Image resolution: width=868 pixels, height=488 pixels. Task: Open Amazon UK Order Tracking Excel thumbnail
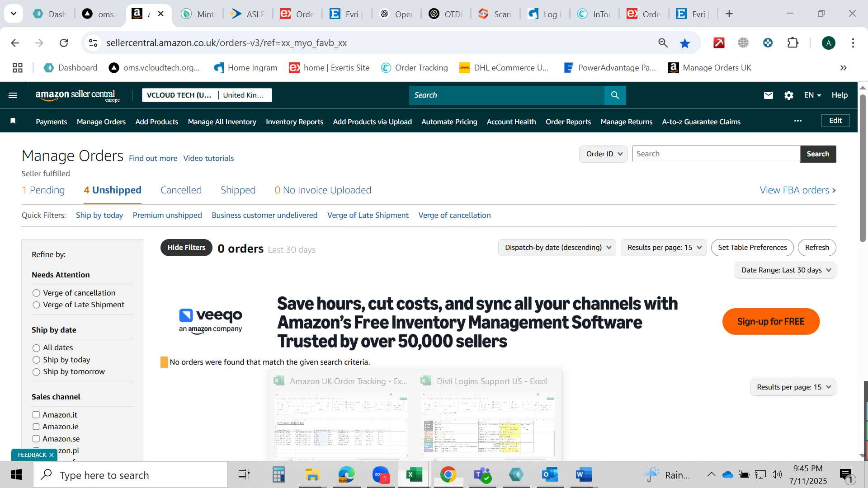[341, 416]
